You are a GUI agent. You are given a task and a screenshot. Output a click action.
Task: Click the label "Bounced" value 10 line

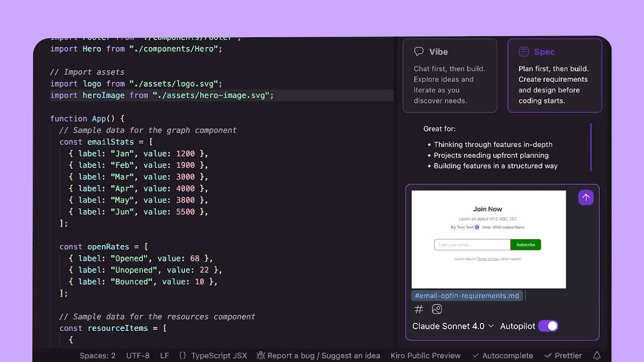(143, 282)
